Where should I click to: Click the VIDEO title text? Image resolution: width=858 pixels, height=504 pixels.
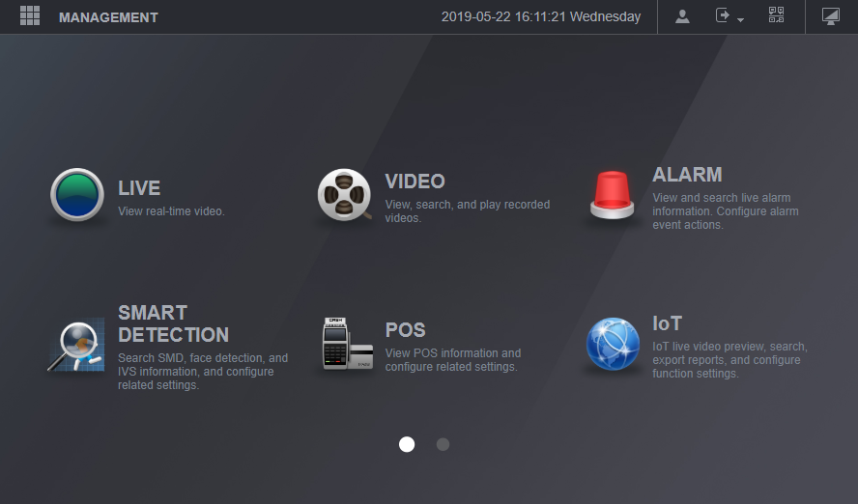(415, 182)
